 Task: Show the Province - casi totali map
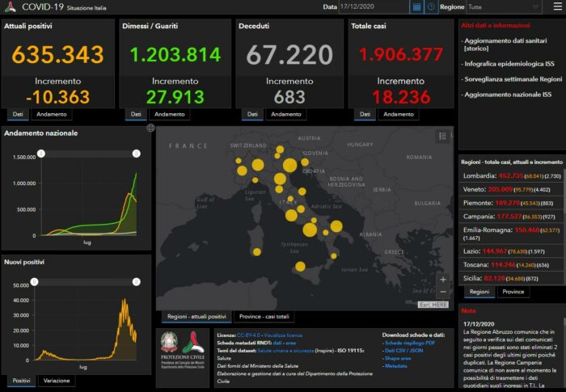(265, 316)
